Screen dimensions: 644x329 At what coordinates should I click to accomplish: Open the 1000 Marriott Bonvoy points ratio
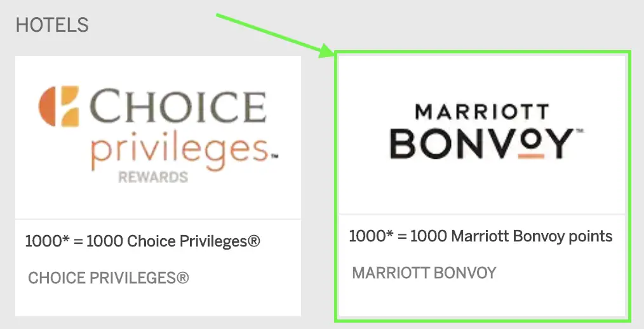(481, 236)
